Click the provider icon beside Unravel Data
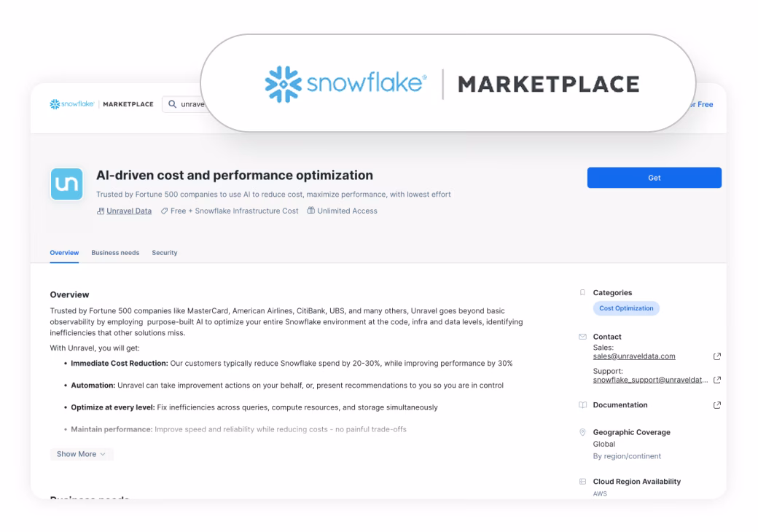The width and height of the screenshot is (758, 532). pyautogui.click(x=101, y=211)
